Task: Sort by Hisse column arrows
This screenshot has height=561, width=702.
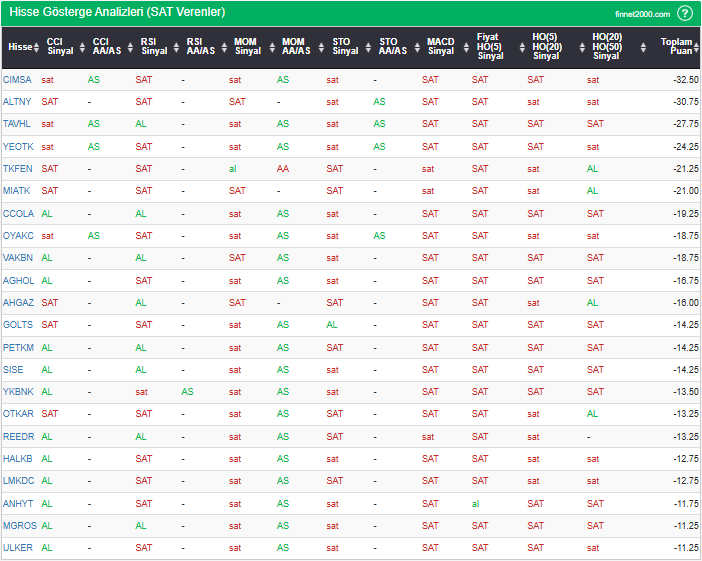Action: 36,47
